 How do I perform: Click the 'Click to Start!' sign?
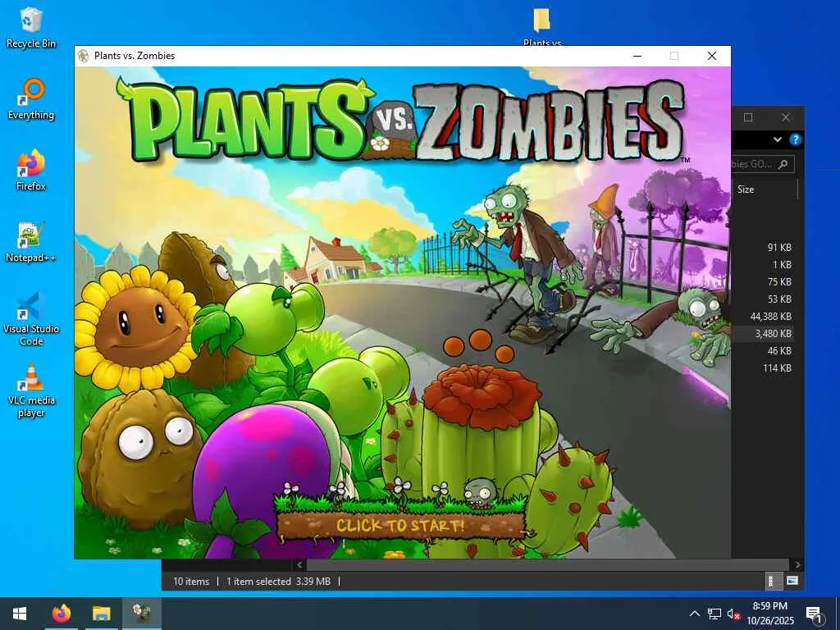point(400,525)
